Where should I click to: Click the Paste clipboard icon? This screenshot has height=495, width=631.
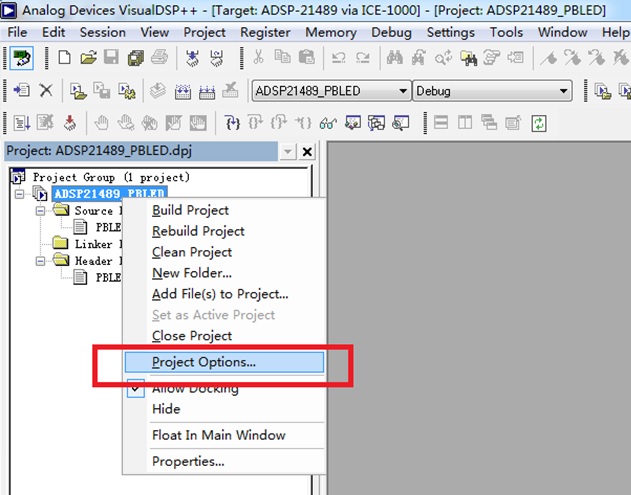coord(306,58)
